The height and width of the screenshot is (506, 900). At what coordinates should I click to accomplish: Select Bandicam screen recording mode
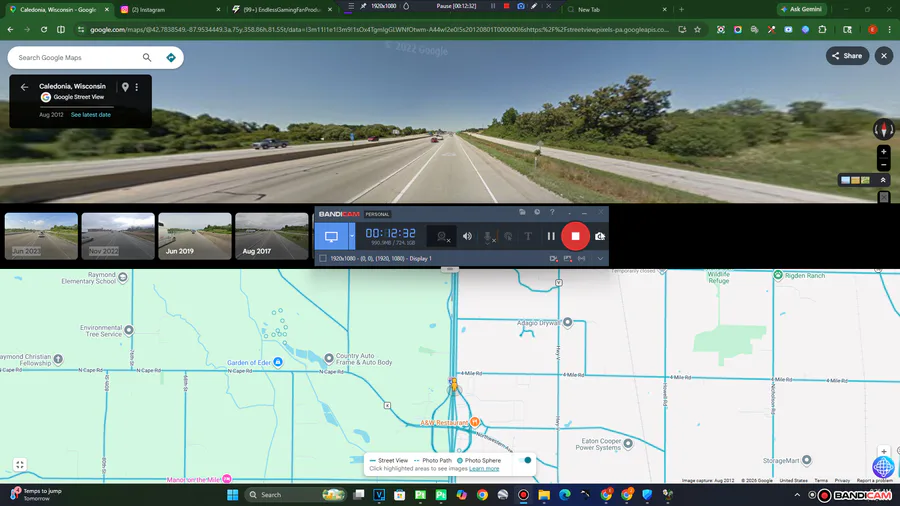(x=331, y=236)
